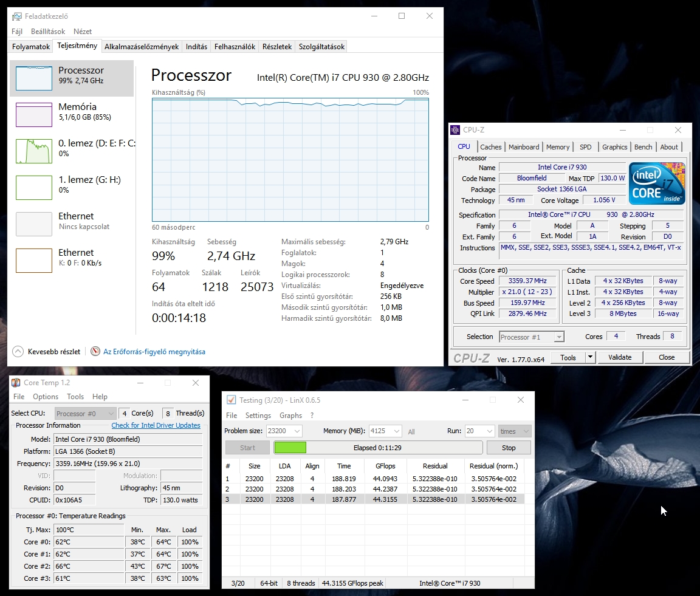The width and height of the screenshot is (700, 596).
Task: Select the 0. lemez disk graph thumbnail
Action: 34,151
